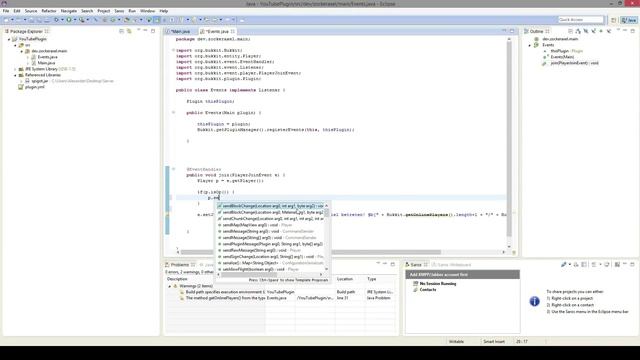This screenshot has height=360, width=640.
Task: Open the Run menu
Action: tap(132, 11)
